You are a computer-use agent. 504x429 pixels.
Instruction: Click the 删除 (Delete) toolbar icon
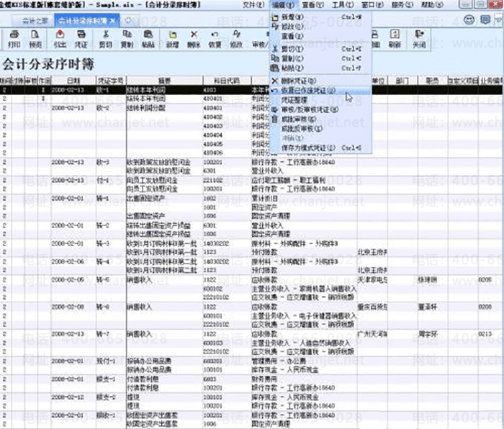[x=194, y=37]
